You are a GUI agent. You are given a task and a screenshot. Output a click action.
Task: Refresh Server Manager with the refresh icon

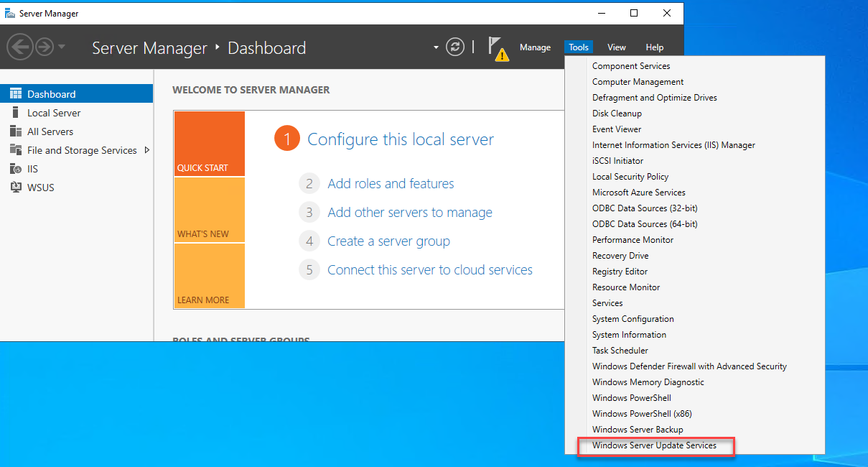(x=455, y=46)
